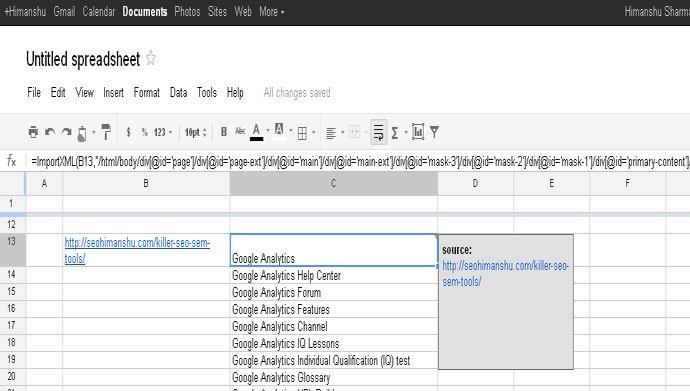Click the Merge cells icon
This screenshot has height=391, width=690.
click(x=354, y=131)
